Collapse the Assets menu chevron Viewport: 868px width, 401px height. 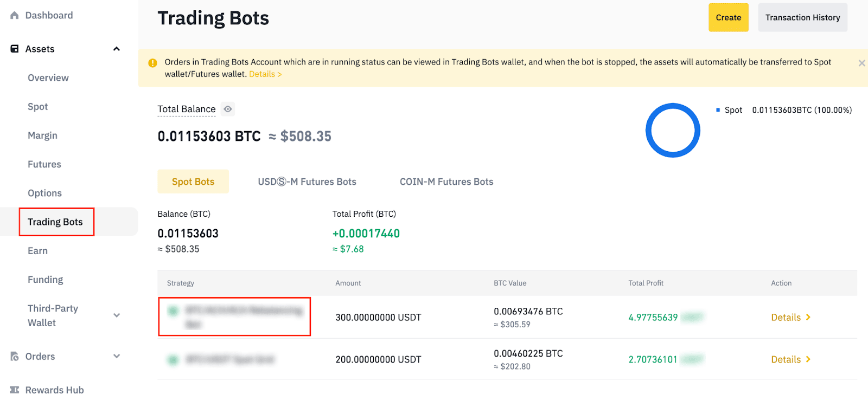(116, 49)
